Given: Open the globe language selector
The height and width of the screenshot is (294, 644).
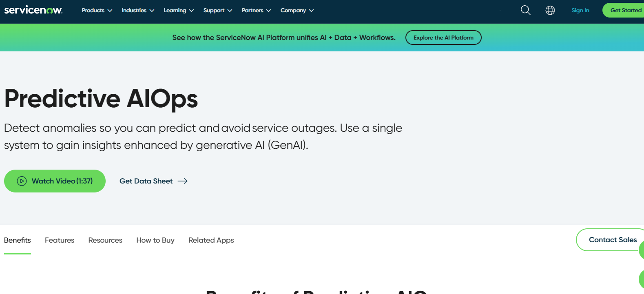Looking at the screenshot, I should 550,10.
